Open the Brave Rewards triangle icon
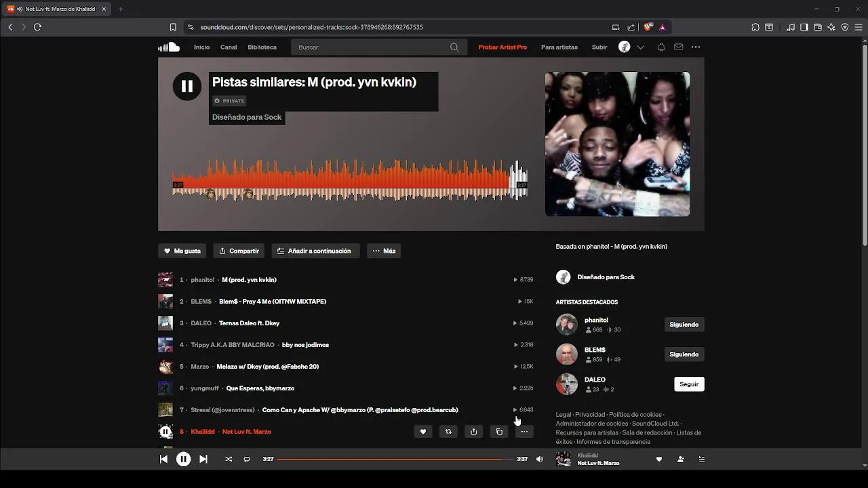 662,27
